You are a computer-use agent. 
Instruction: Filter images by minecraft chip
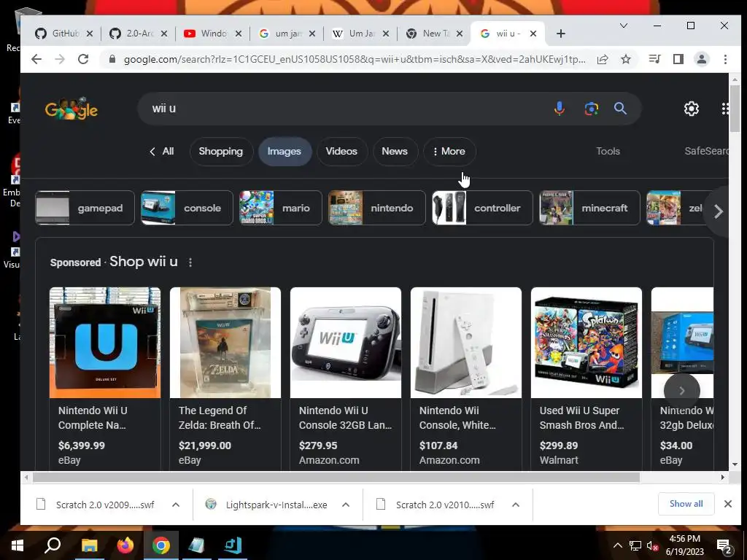pyautogui.click(x=589, y=208)
